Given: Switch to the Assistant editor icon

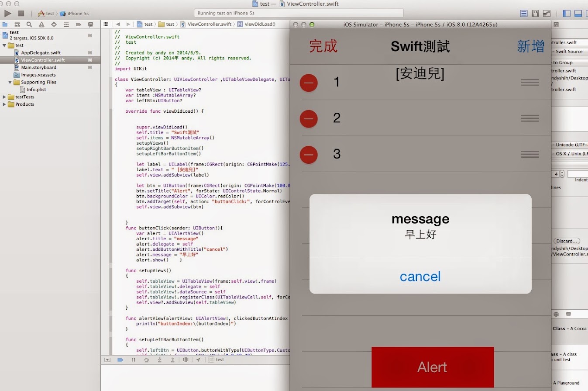Looking at the screenshot, I should click(535, 14).
